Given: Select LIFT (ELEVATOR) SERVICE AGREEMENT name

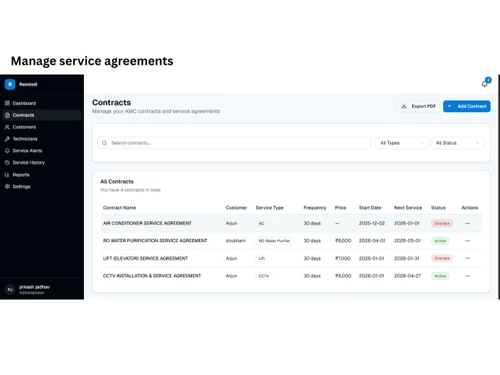Looking at the screenshot, I should click(145, 258).
